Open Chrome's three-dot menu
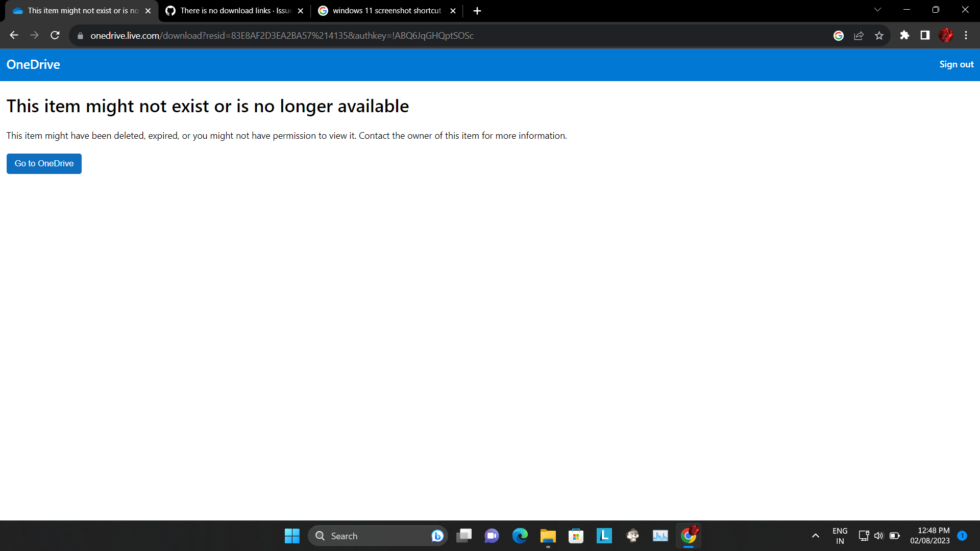 coord(966,35)
